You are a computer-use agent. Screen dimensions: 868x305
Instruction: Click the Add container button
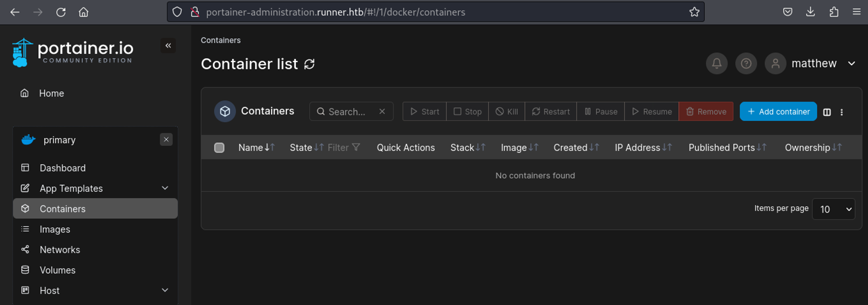coord(778,112)
